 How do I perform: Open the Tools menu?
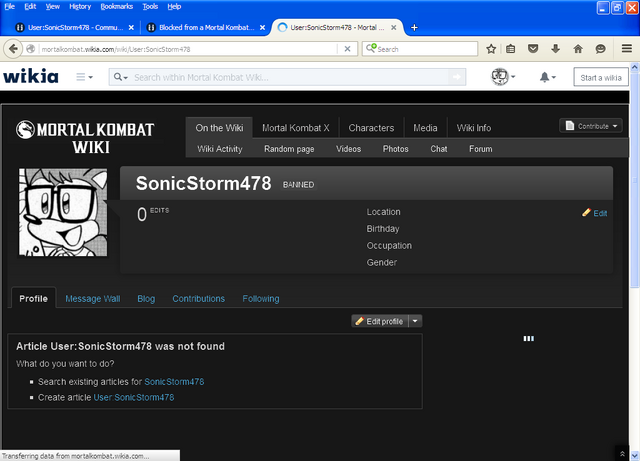150,7
